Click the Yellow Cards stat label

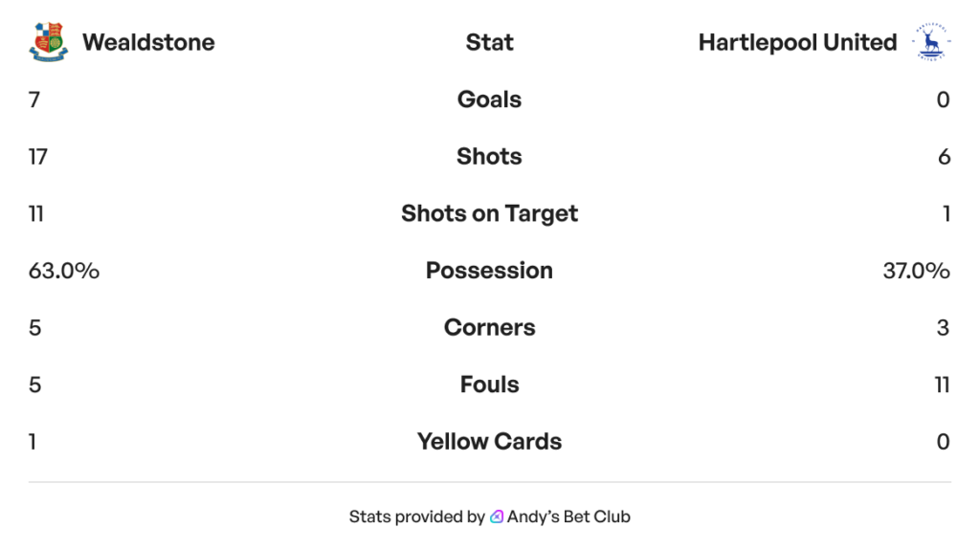489,441
